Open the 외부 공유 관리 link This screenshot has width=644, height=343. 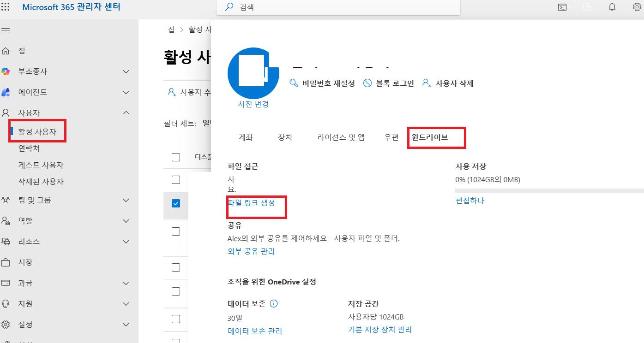[x=251, y=251]
